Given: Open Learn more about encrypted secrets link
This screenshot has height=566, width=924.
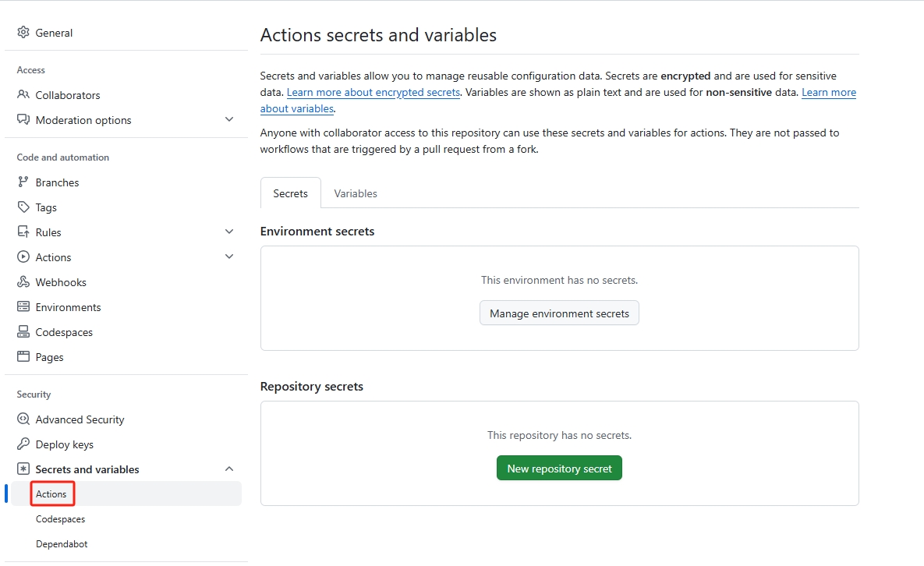Looking at the screenshot, I should pos(373,92).
